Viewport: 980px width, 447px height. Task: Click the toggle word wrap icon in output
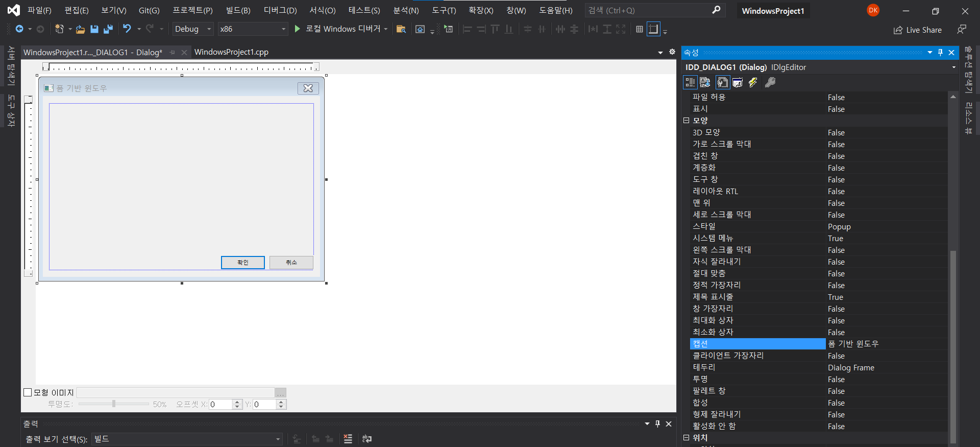point(367,439)
